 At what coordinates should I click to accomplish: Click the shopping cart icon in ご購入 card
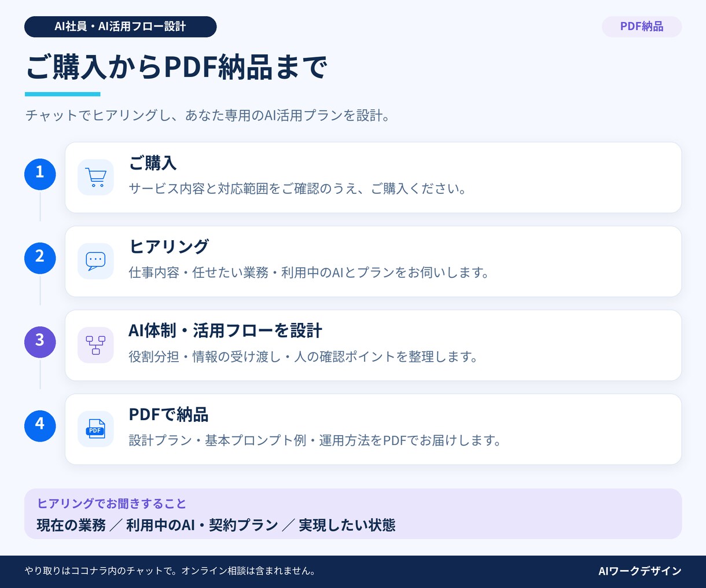[95, 177]
